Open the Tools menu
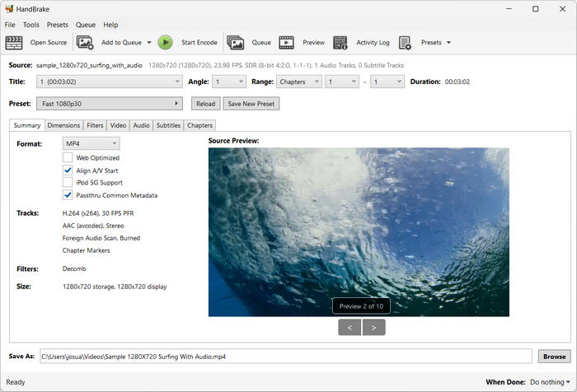Viewport: 577px width, 392px height. [31, 25]
